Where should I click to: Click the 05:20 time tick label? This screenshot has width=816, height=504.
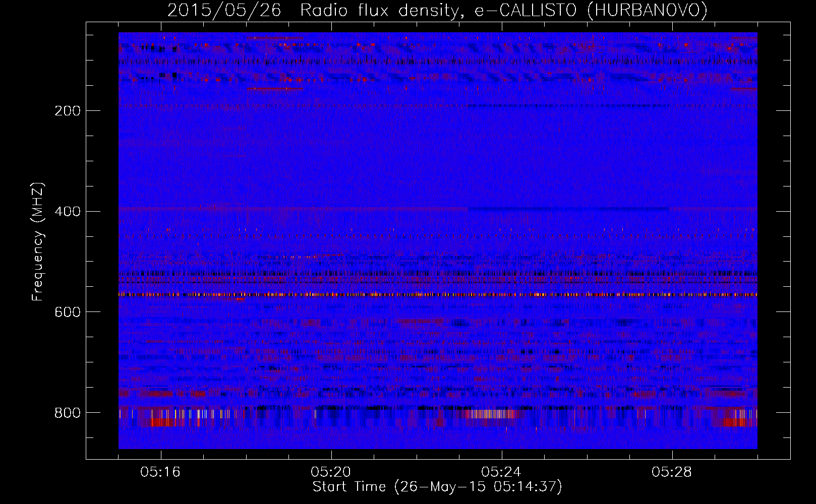pyautogui.click(x=331, y=472)
